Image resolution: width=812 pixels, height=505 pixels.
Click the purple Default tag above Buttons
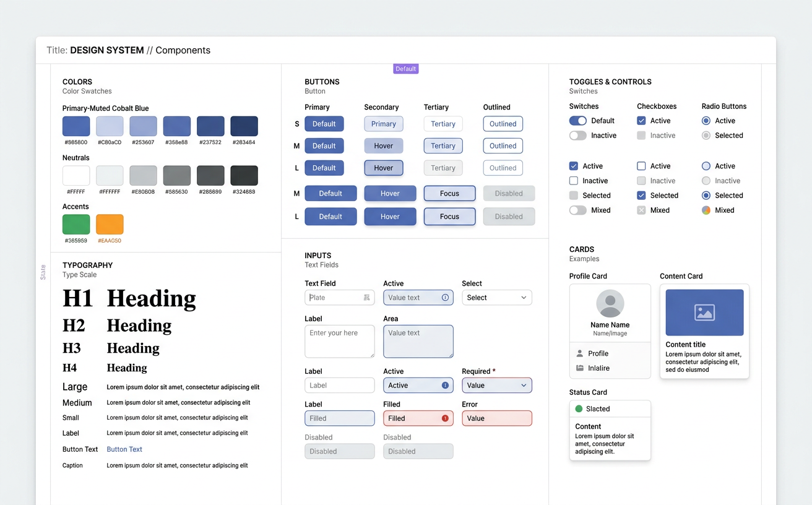[x=406, y=69]
